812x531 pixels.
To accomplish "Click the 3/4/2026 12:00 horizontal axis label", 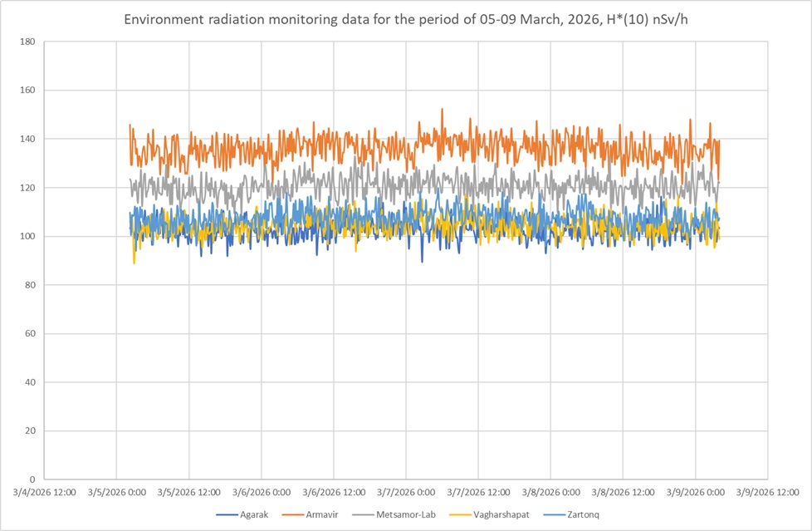I will [x=45, y=493].
